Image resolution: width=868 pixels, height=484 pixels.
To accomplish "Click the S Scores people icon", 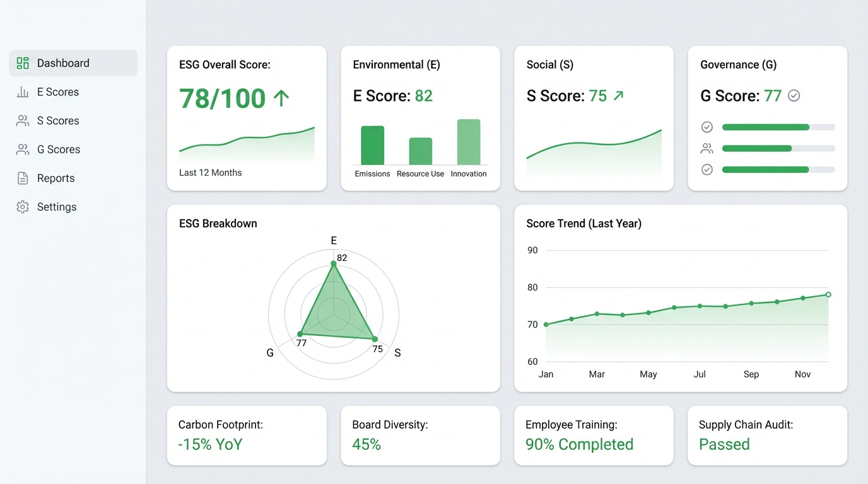I will pos(23,121).
